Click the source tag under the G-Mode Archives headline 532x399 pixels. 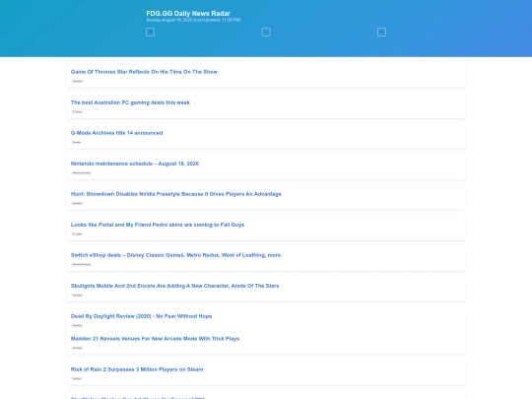76,142
